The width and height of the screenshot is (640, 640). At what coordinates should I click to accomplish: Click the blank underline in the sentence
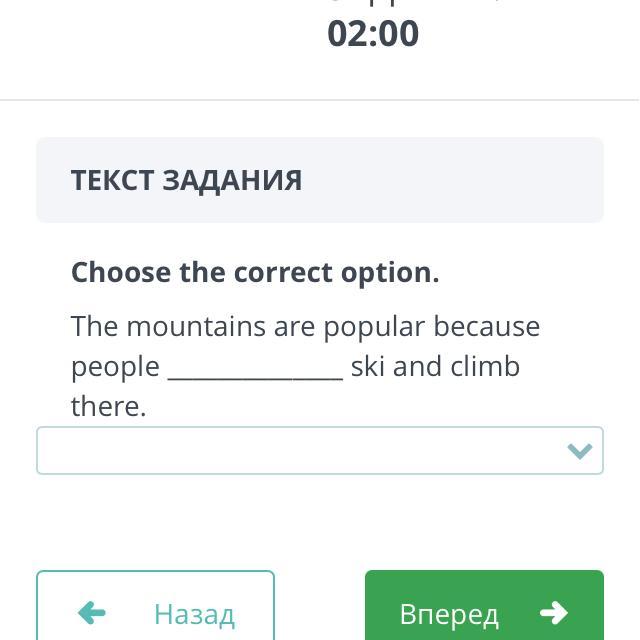(x=255, y=368)
